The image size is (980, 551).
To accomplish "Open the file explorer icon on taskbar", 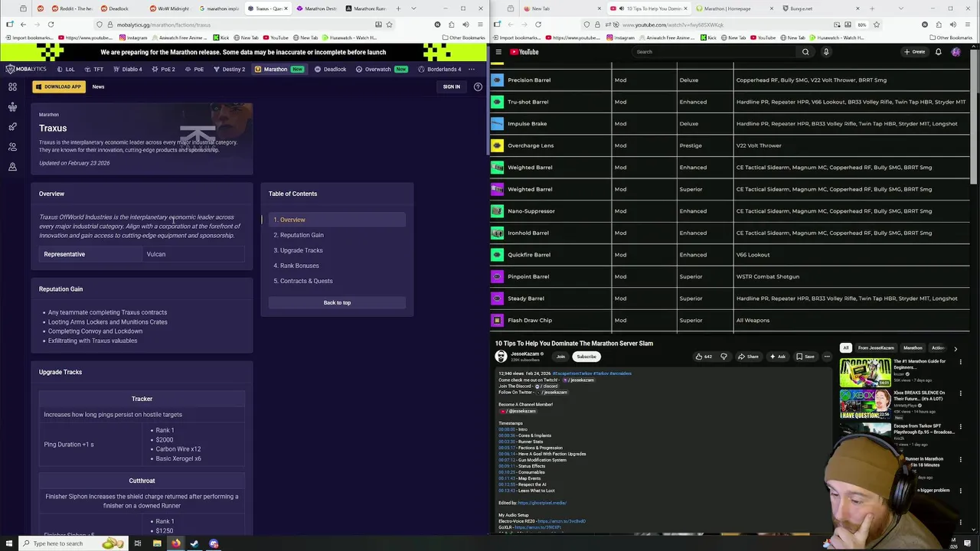I will pyautogui.click(x=156, y=543).
